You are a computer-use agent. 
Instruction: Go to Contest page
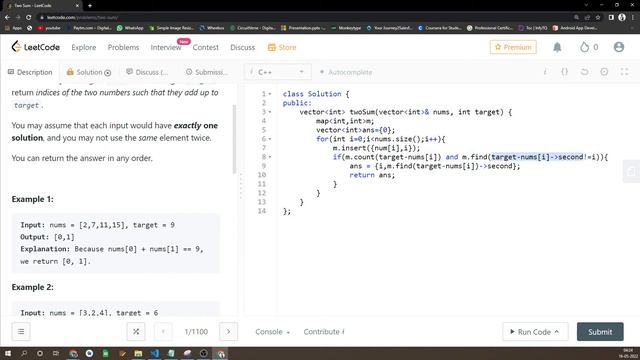click(x=206, y=47)
